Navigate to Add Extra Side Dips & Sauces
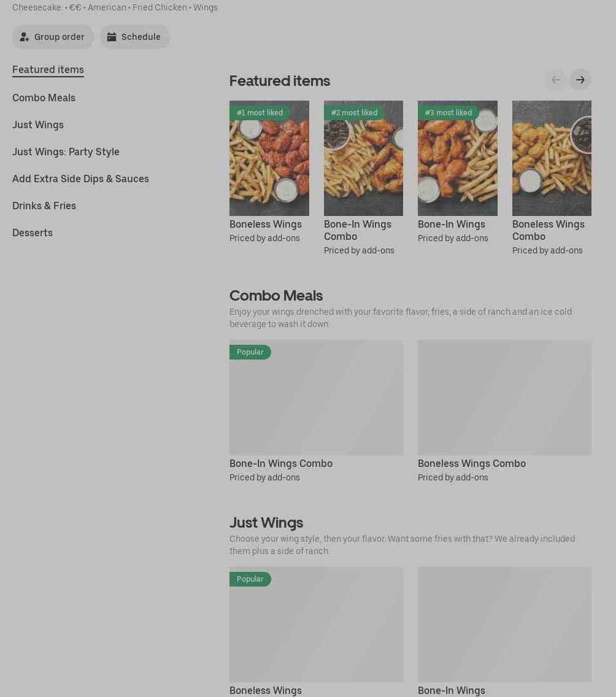 point(80,179)
